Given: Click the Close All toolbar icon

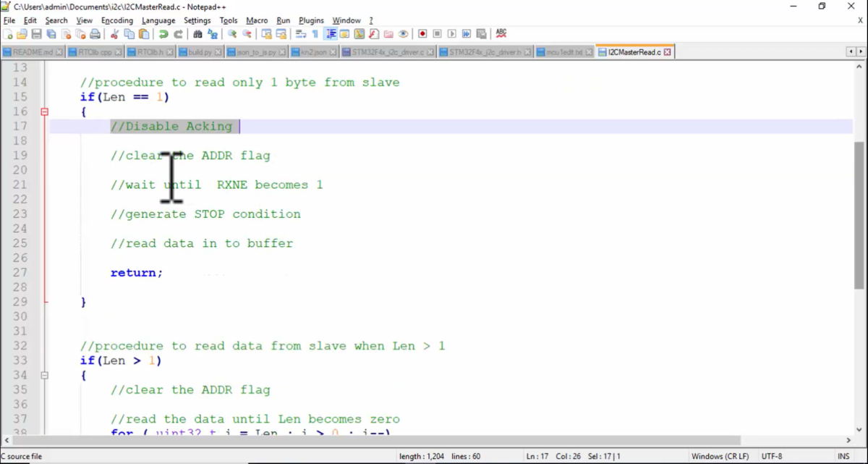Looking at the screenshot, I should click(80, 34).
